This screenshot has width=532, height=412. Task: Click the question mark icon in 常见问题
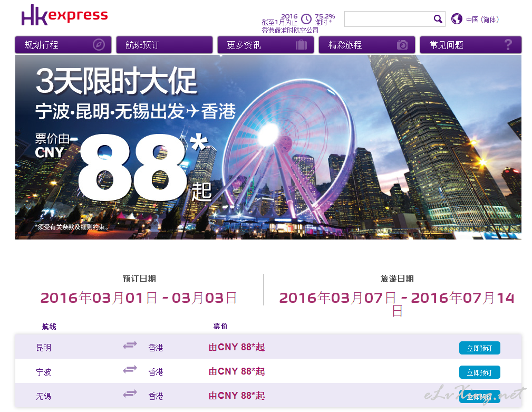click(x=508, y=45)
